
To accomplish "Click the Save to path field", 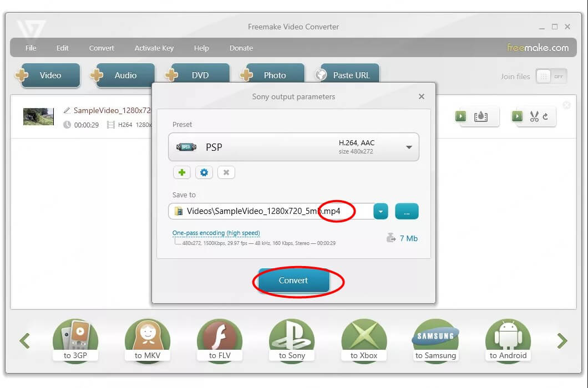I will [271, 211].
